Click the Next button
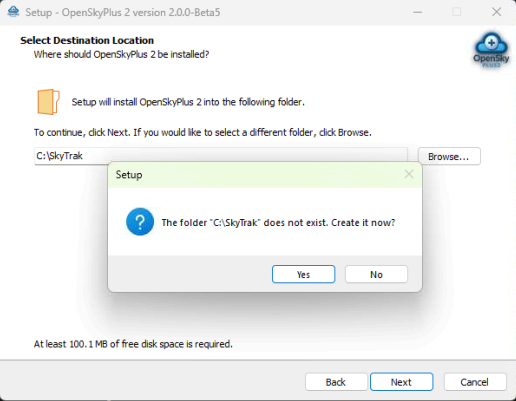The width and height of the screenshot is (516, 401). 402,382
